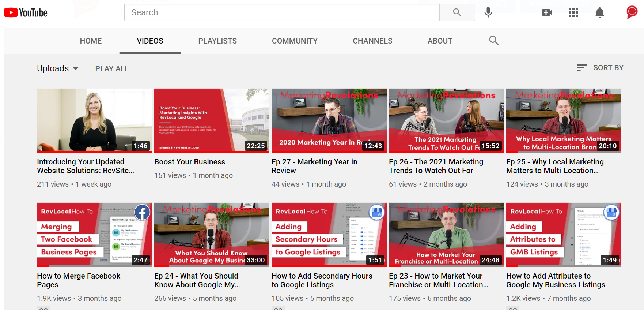Open Why Local Marketing Matters thumbnail

click(564, 120)
